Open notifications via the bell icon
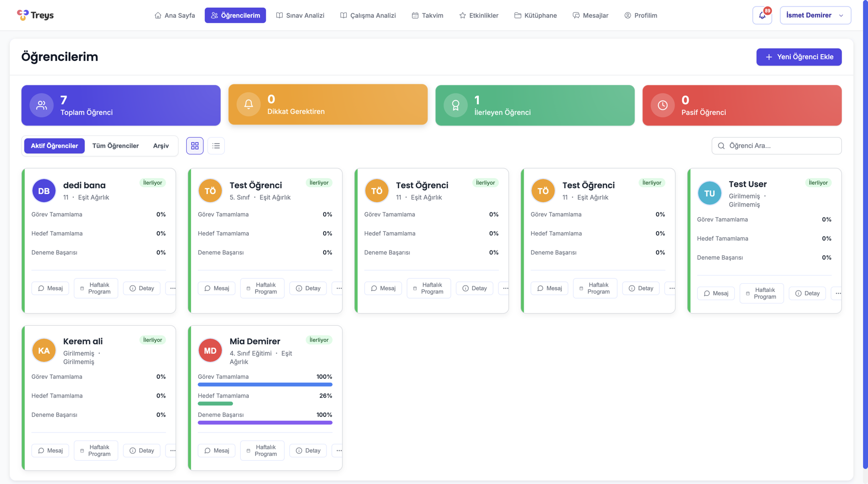Screen dimensions: 868x484 [x=762, y=15]
